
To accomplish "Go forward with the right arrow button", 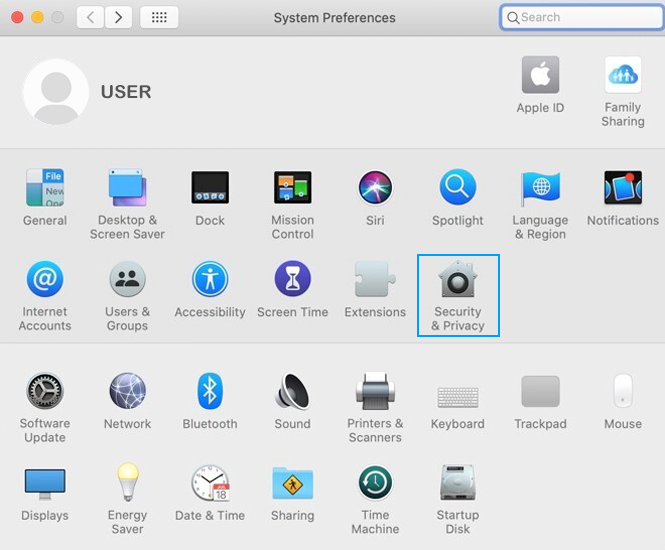I will [x=118, y=17].
